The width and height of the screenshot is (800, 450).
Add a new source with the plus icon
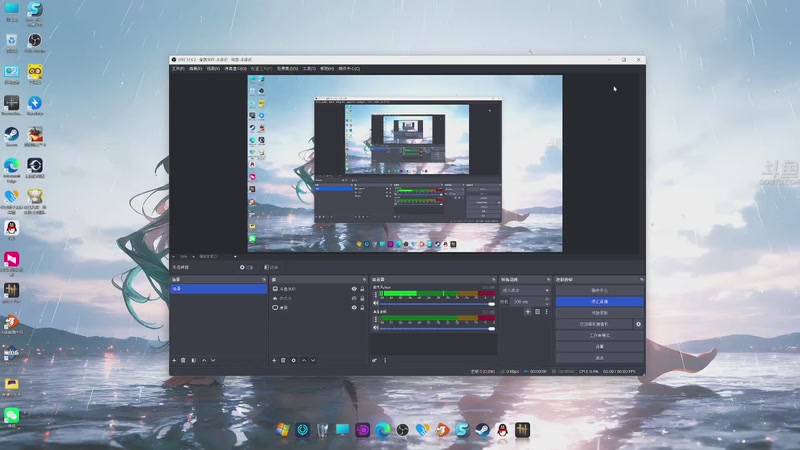274,360
